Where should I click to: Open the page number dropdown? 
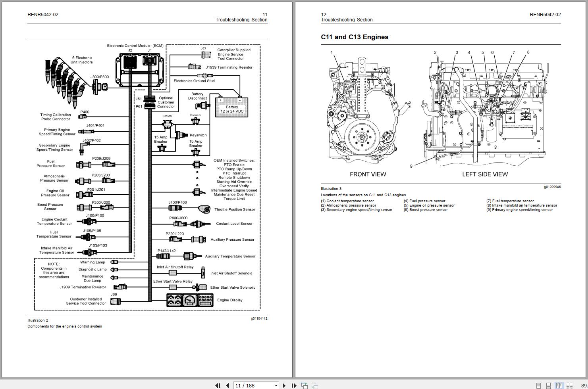(x=276, y=385)
